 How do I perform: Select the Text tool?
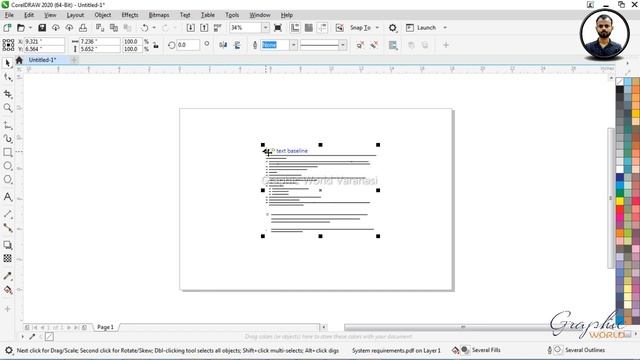tap(7, 197)
